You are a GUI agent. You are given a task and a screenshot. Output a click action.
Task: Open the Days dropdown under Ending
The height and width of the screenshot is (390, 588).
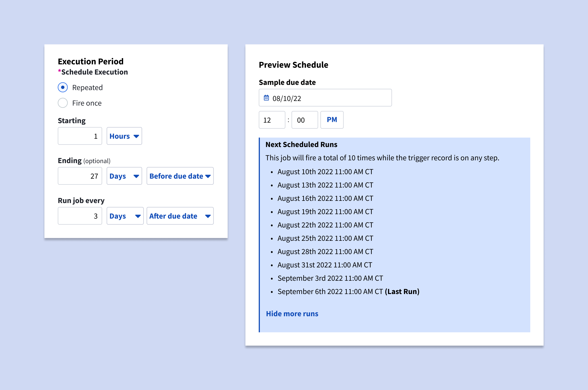(x=124, y=176)
